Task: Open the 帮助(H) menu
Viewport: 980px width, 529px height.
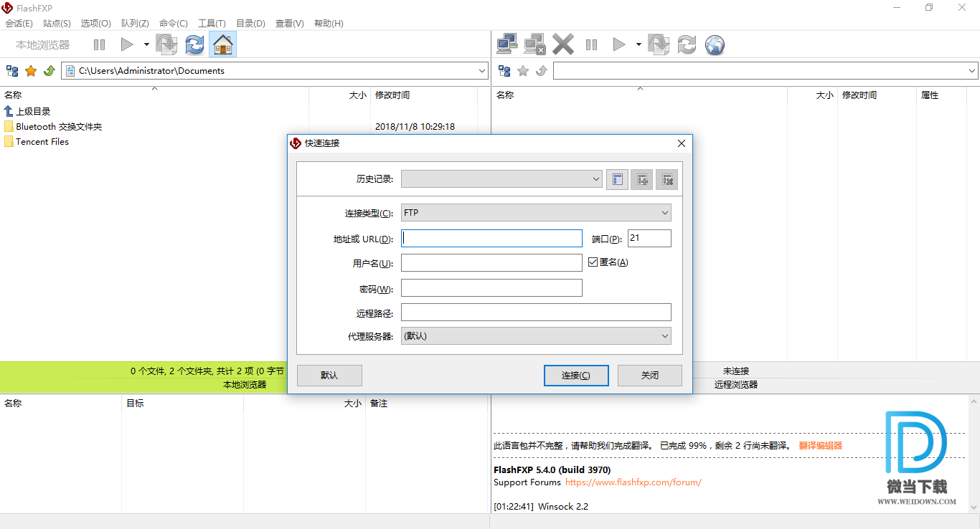Action: point(329,24)
